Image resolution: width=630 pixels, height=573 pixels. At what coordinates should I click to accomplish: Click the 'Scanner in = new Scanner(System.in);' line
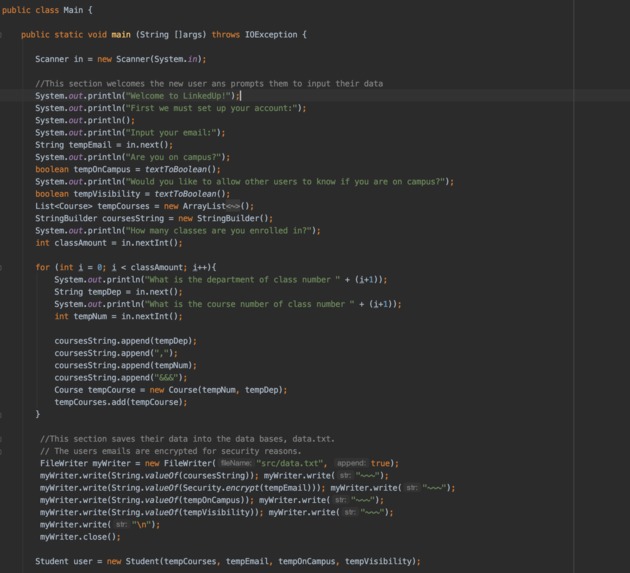click(121, 59)
